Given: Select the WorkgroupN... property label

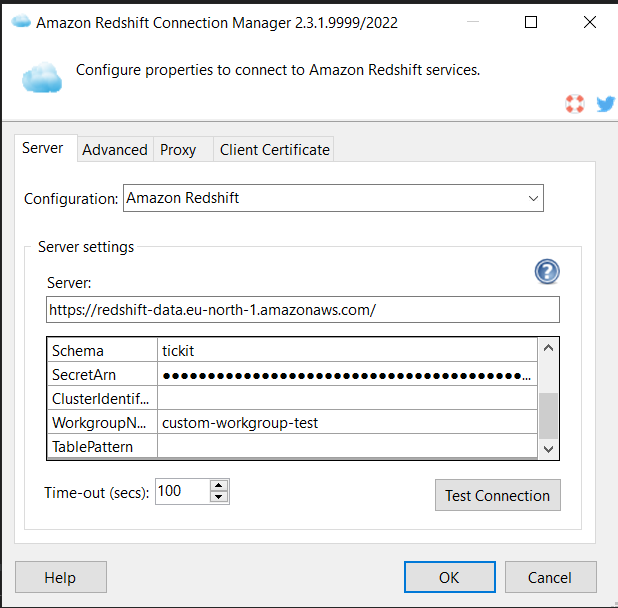Looking at the screenshot, I should click(x=102, y=422).
